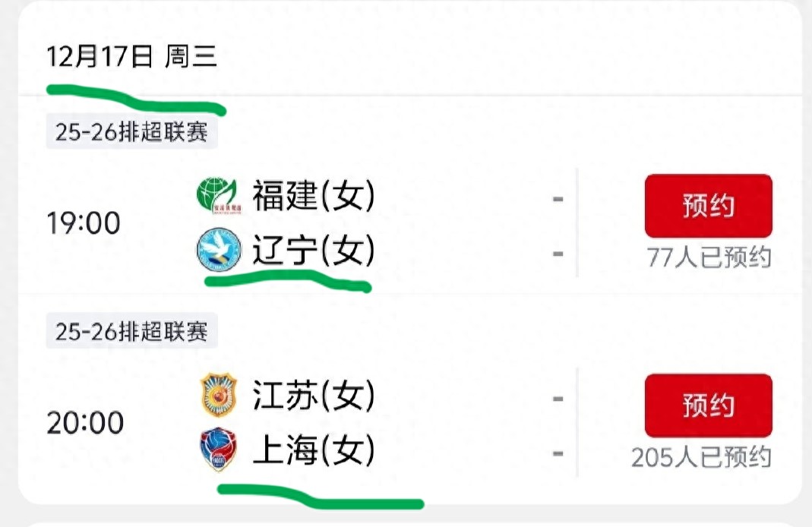Tap the score placeholder for 上海(女)
This screenshot has height=527, width=812.
(x=558, y=454)
